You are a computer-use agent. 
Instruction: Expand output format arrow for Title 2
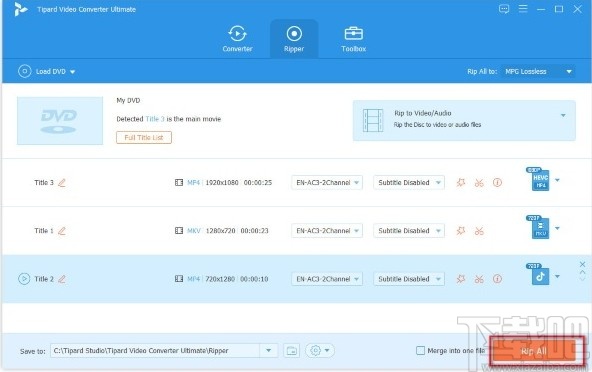click(557, 276)
